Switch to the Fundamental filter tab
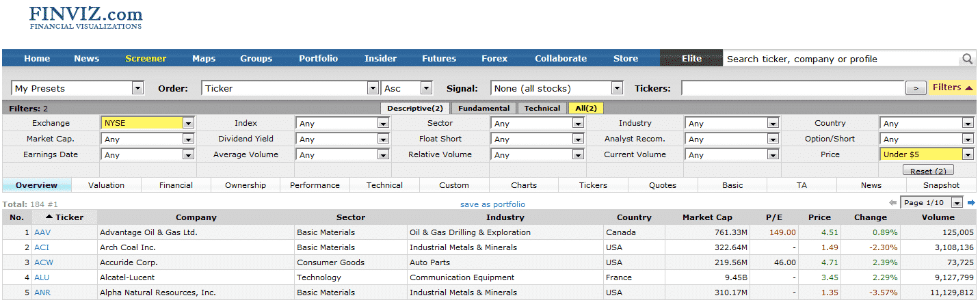This screenshot has width=980, height=300. [x=484, y=108]
